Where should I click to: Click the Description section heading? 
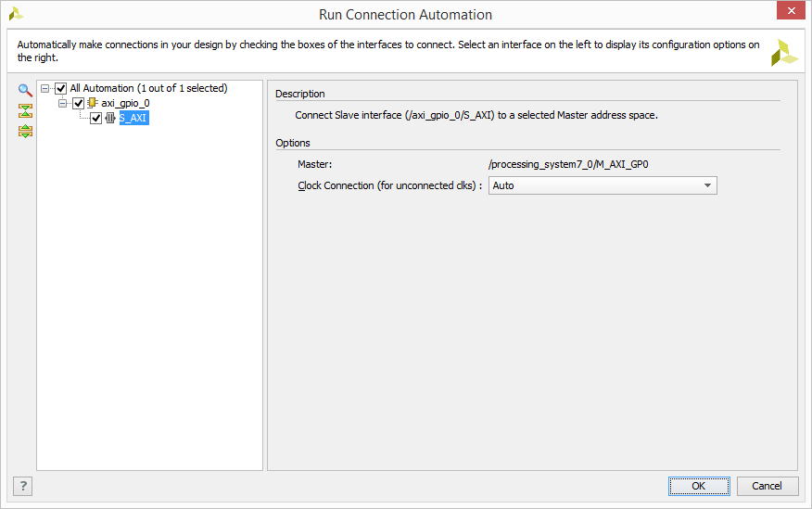(299, 94)
